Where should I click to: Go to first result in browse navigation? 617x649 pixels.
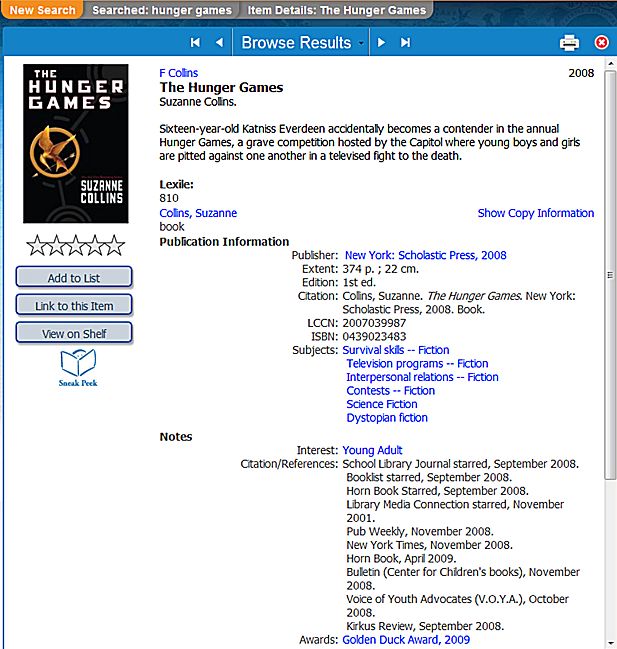pyautogui.click(x=195, y=42)
